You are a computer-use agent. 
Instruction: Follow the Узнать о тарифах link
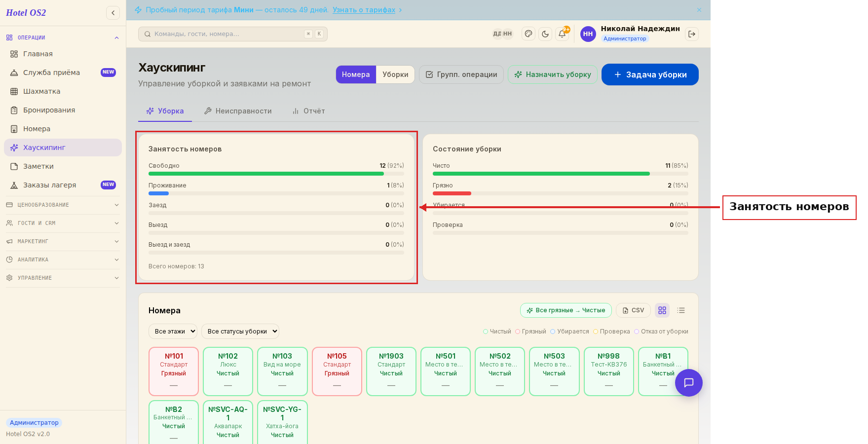pos(364,10)
